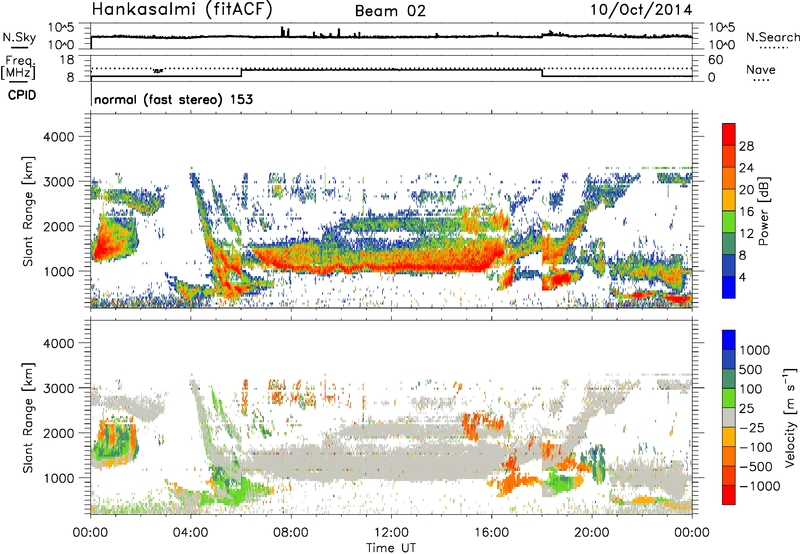Screen dimensions: 800x554
Task: Click the "-100" label on Velocity colorbar
Action: coord(756,447)
